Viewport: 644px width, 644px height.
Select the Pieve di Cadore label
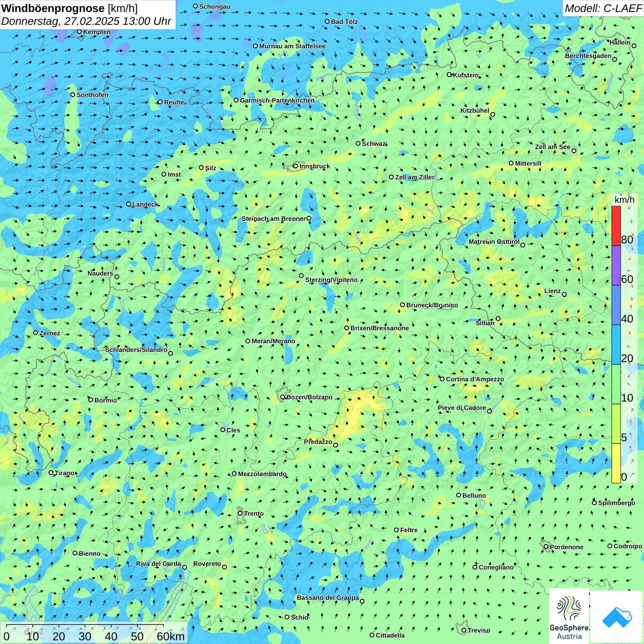[462, 408]
